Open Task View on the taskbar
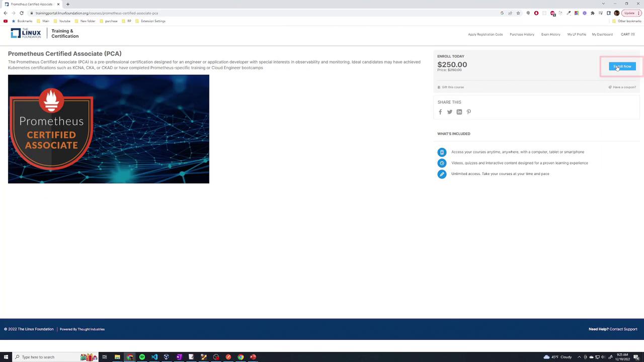Screen dimensions: 644x362 point(105,357)
